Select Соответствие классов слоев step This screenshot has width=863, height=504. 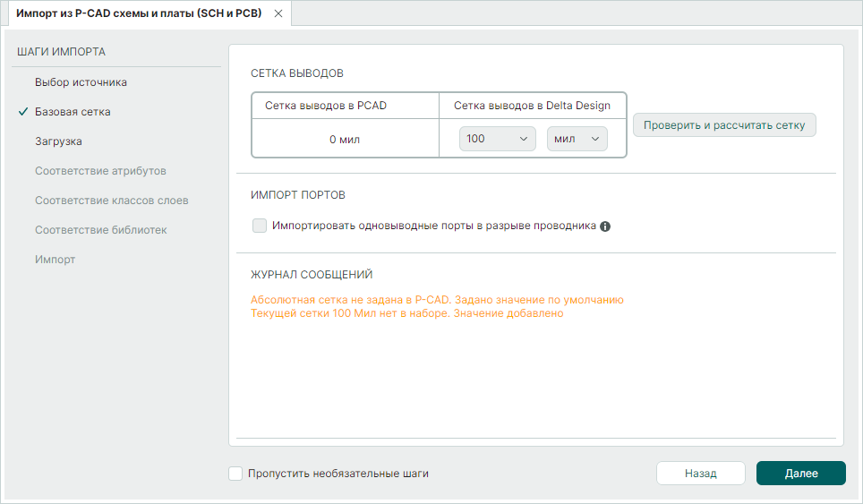(x=111, y=201)
